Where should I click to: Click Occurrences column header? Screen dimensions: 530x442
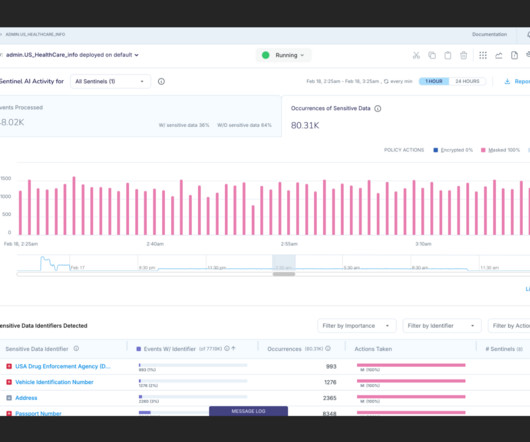284,349
